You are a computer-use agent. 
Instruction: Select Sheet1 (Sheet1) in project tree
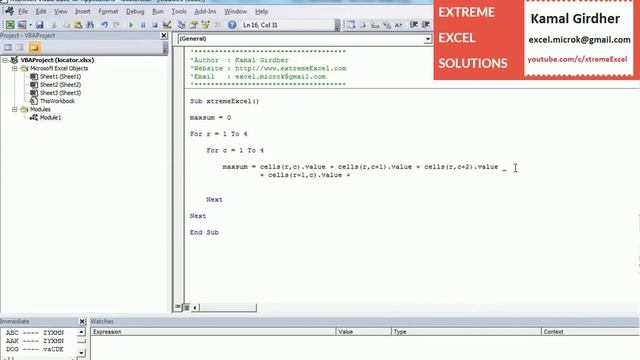click(60, 77)
